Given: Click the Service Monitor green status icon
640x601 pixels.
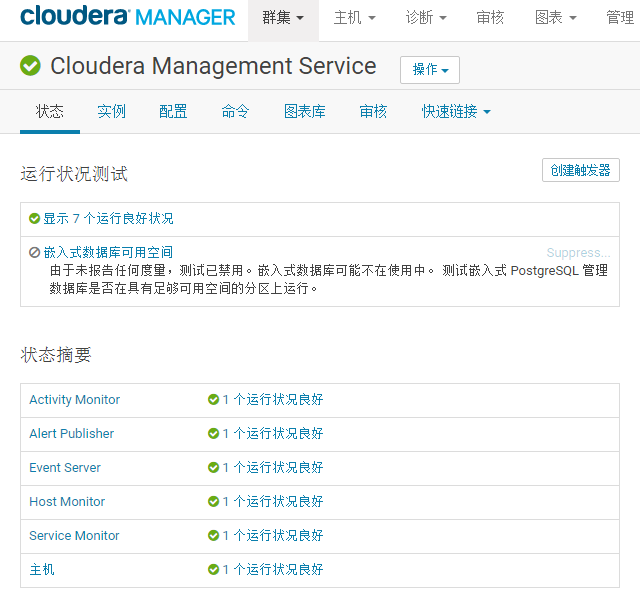Looking at the screenshot, I should point(213,535).
